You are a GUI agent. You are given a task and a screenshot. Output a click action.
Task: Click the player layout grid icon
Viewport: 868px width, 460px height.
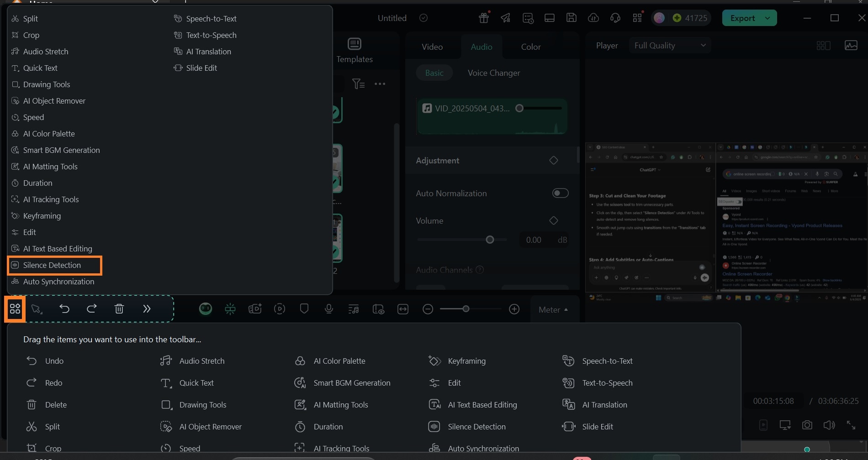pyautogui.click(x=823, y=46)
